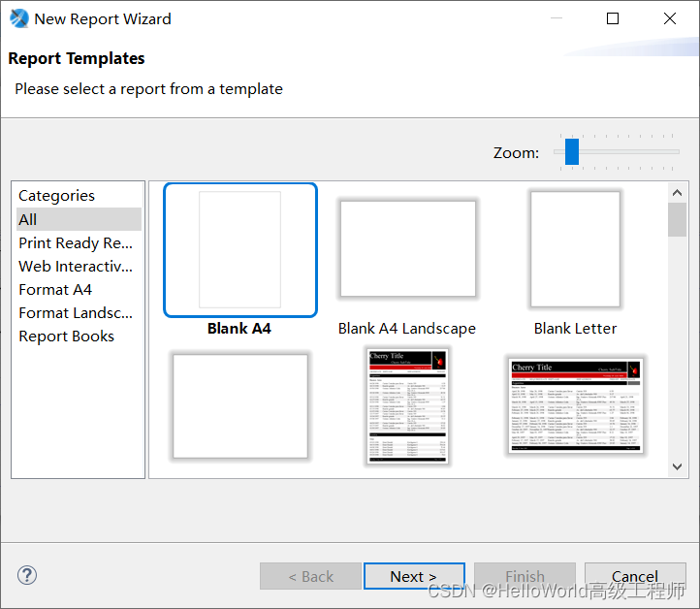Click the template list scroll up arrow
The image size is (700, 609).
coord(677,192)
